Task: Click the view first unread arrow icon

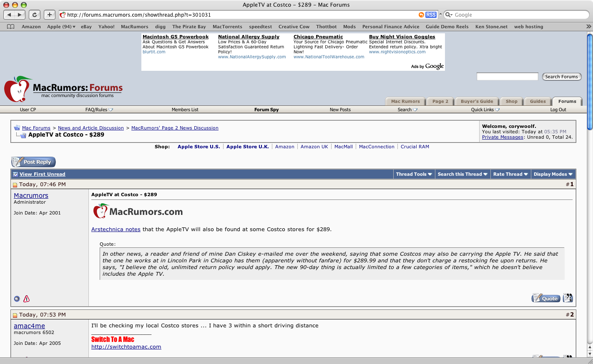Action: click(x=15, y=174)
